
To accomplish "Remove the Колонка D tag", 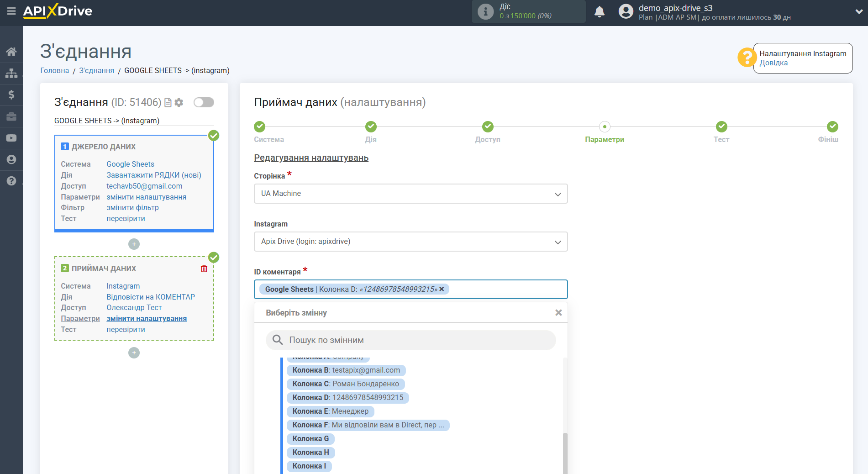I will pyautogui.click(x=442, y=289).
